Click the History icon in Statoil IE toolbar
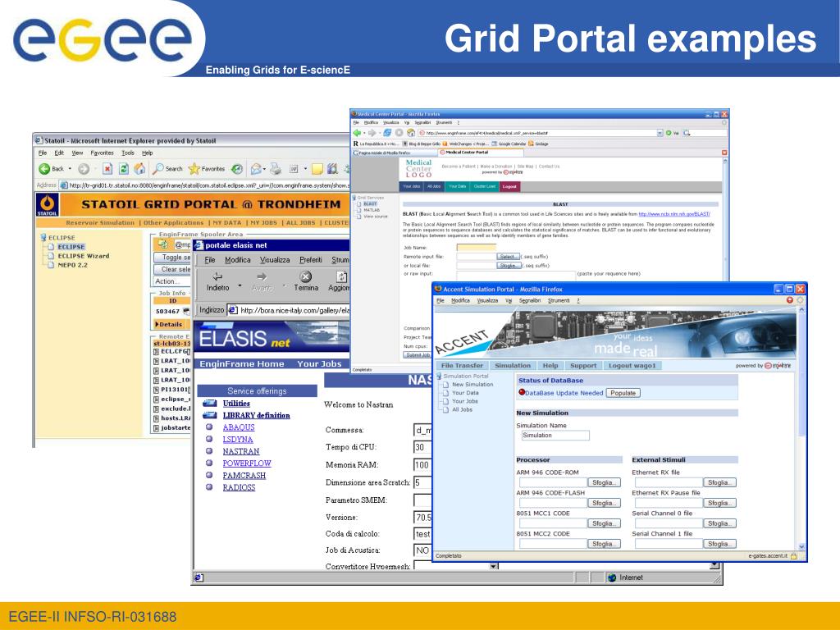Screen dimensions: 840x630 (x=237, y=169)
